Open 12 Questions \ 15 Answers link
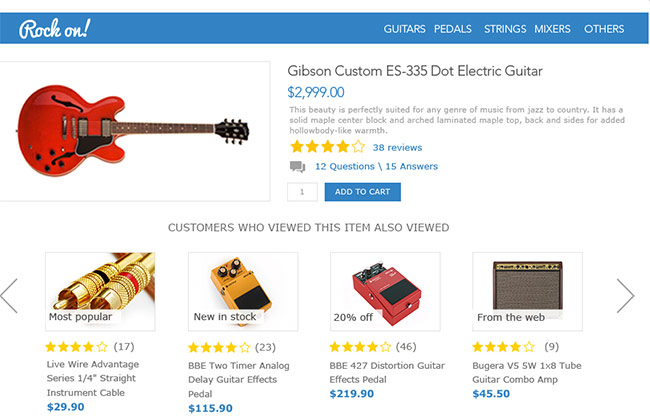The height and width of the screenshot is (416, 650). 376,166
